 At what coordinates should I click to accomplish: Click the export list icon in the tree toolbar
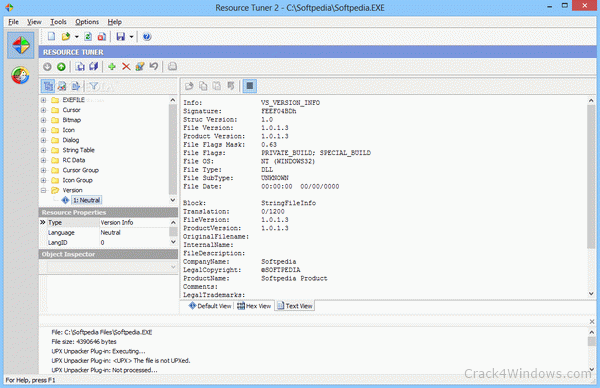point(75,86)
